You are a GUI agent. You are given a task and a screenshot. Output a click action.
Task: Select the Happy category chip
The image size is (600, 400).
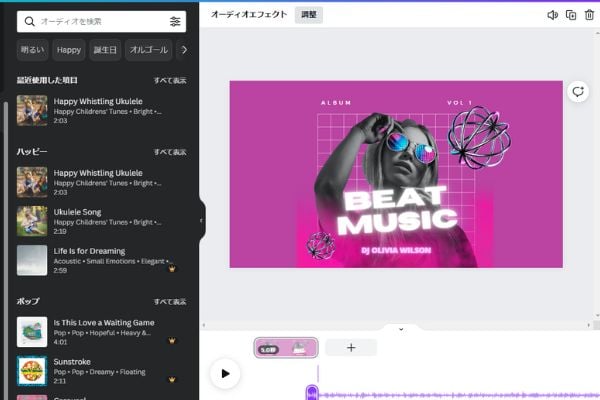[69, 50]
